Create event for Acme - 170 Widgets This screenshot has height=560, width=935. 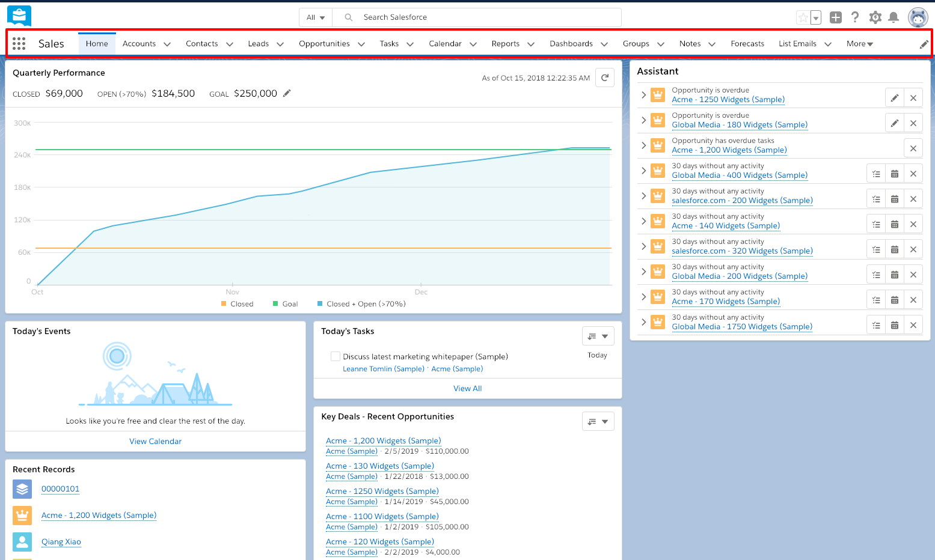click(895, 300)
